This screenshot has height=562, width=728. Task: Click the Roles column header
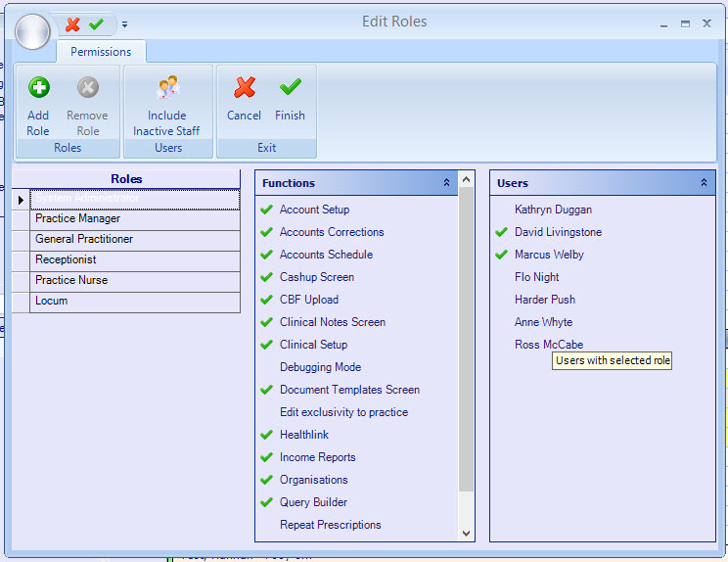coord(126,179)
